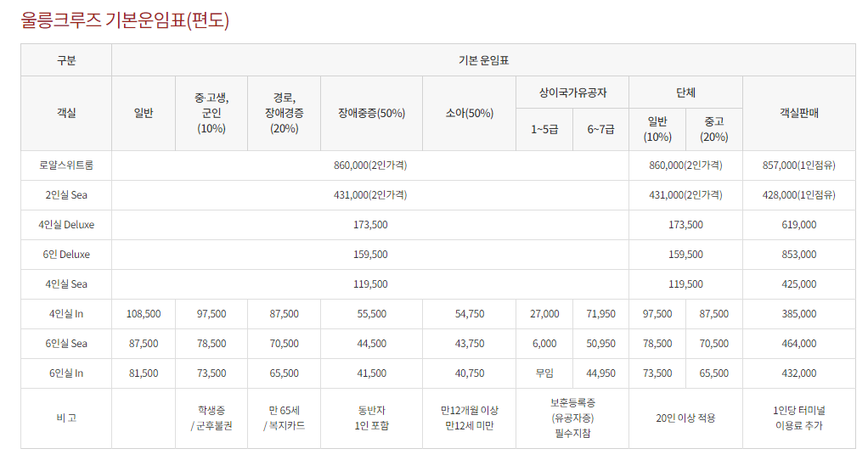Click the 경로, 장애경증 (20%) header
This screenshot has width=868, height=460.
(x=284, y=113)
